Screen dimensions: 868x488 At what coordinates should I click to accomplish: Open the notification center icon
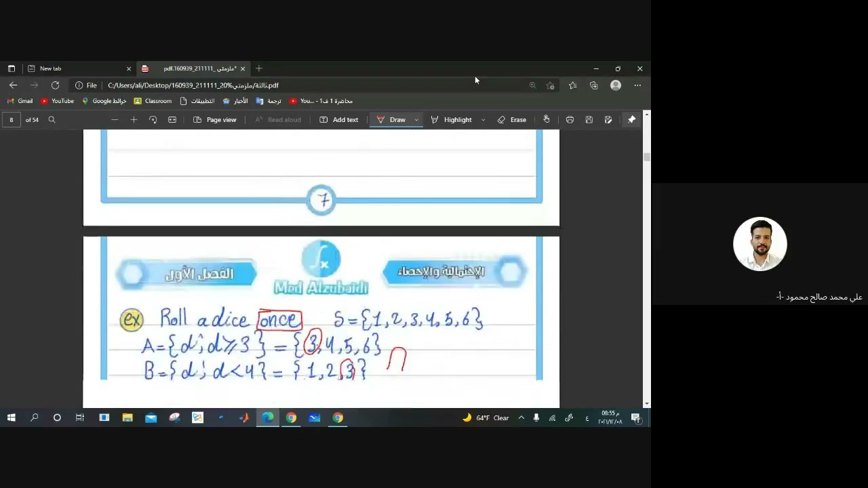pos(636,418)
